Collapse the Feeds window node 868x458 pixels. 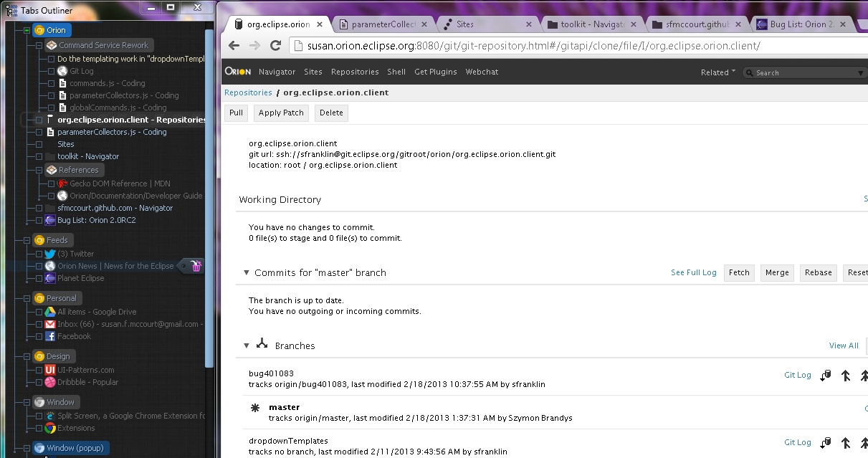tap(27, 240)
